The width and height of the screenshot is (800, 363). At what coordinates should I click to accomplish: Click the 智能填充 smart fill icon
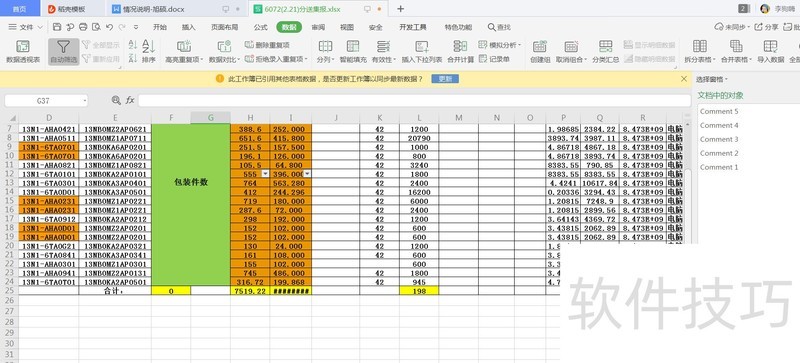[x=353, y=52]
